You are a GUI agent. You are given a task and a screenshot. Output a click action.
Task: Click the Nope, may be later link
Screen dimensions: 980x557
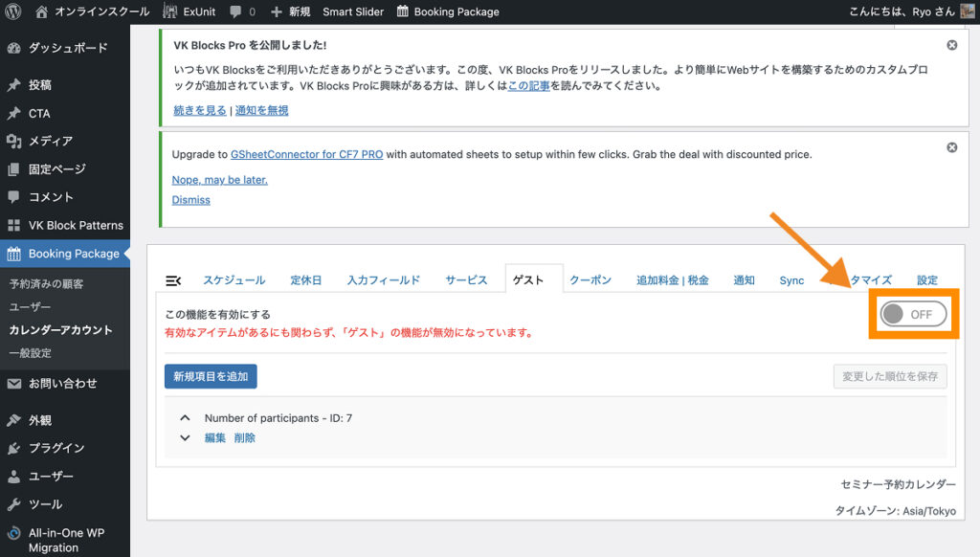(x=219, y=179)
